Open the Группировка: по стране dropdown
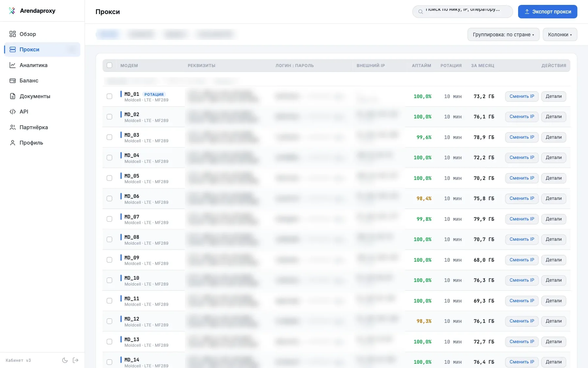588x368 pixels. click(503, 34)
